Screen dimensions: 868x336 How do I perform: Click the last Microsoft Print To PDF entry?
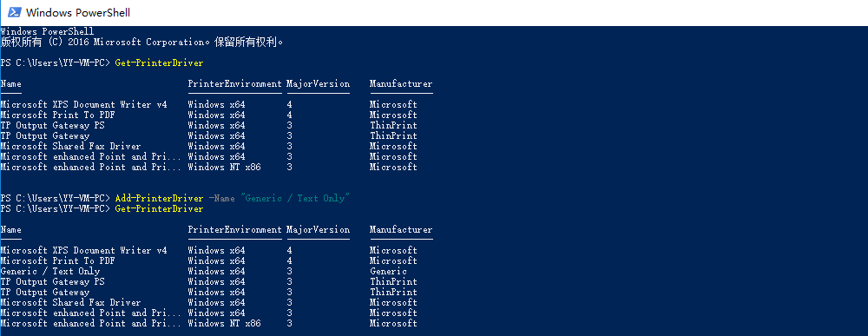[x=57, y=260]
